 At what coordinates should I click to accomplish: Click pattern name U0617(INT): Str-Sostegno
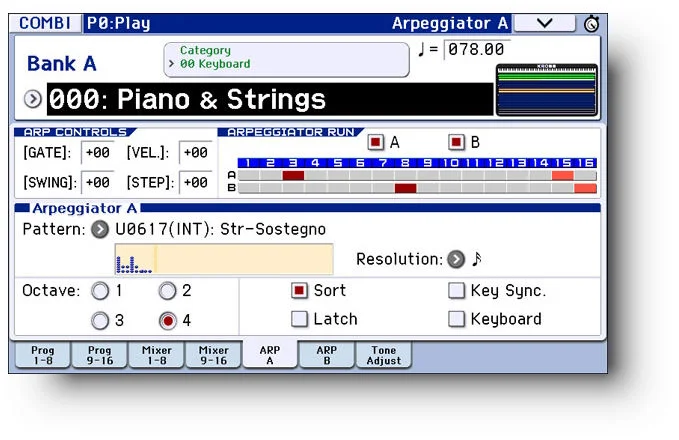(220, 229)
